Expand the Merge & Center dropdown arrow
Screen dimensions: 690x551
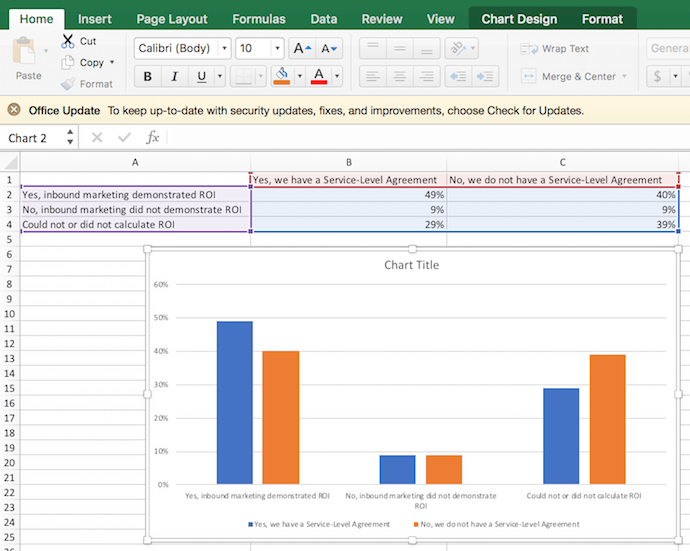point(625,77)
